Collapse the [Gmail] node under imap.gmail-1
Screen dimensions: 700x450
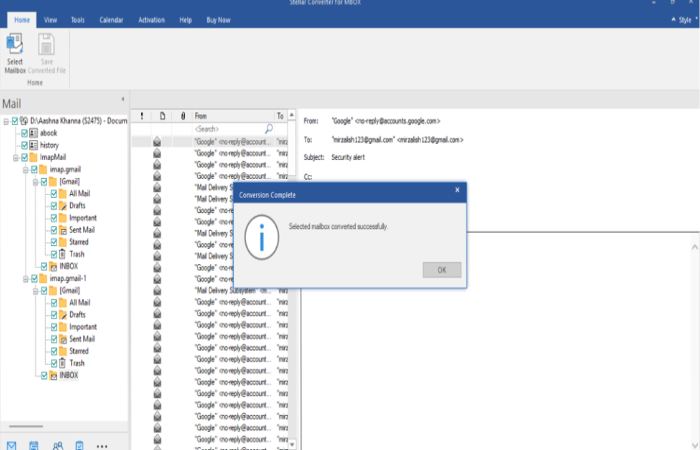[x=35, y=291]
